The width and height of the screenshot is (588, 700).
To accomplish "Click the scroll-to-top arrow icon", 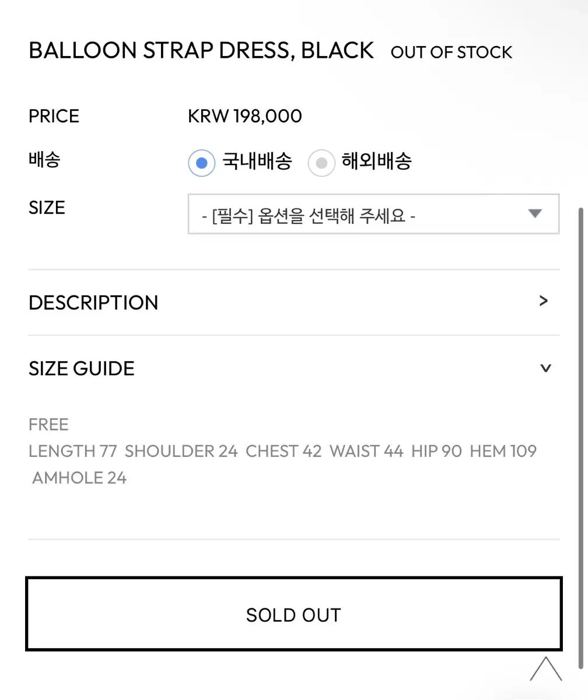I will pyautogui.click(x=546, y=669).
